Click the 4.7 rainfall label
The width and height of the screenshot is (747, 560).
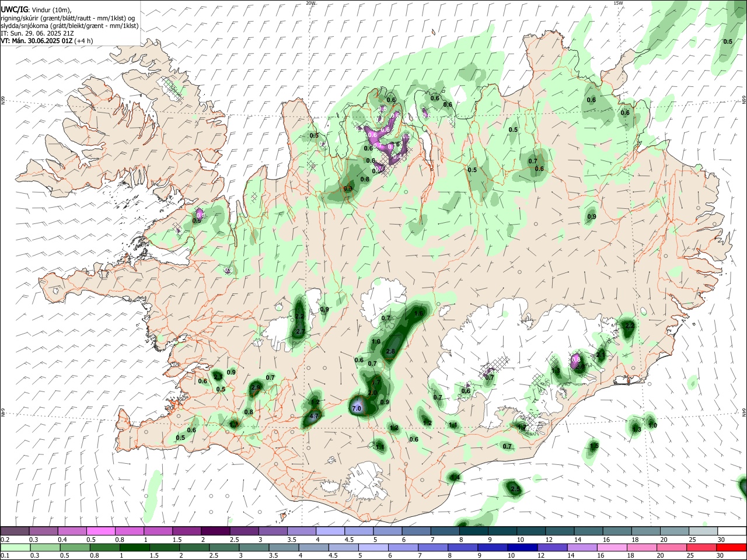pos(313,416)
